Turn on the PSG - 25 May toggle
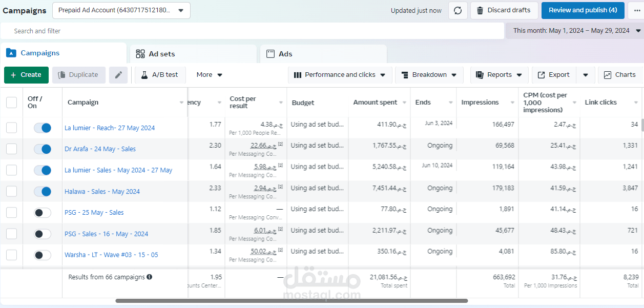The width and height of the screenshot is (644, 308). coord(43,212)
